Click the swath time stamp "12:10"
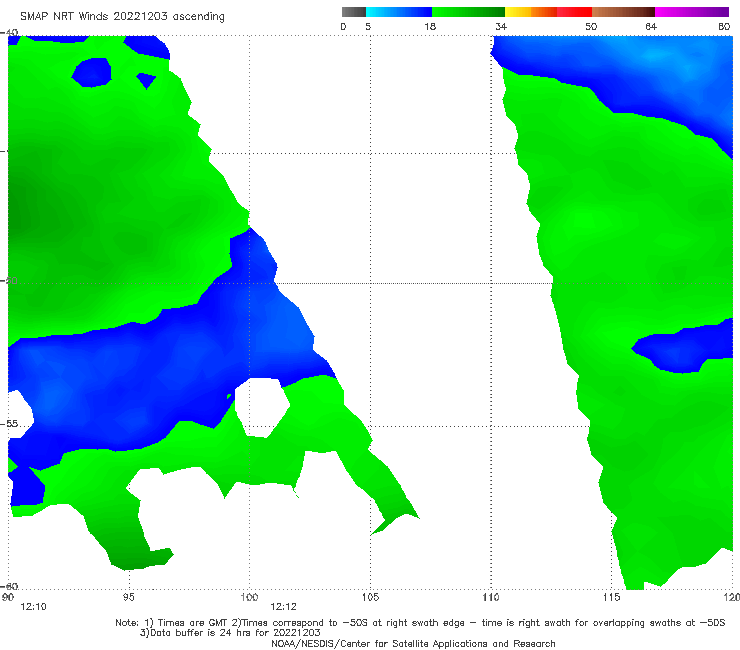The width and height of the screenshot is (740, 650). tap(33, 607)
